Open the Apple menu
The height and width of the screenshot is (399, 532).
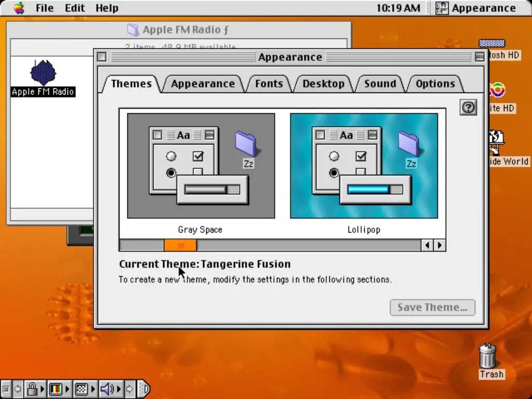[x=19, y=8]
